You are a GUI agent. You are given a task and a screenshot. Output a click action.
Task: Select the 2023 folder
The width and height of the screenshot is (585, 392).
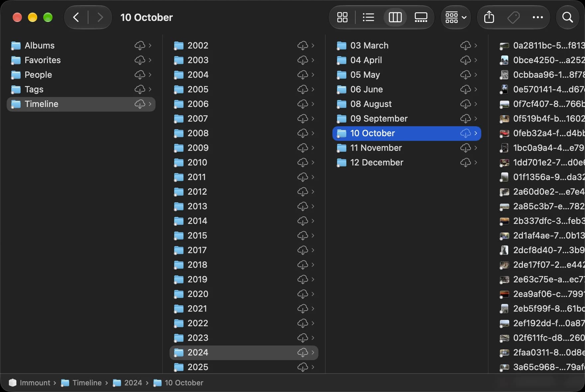point(244,338)
